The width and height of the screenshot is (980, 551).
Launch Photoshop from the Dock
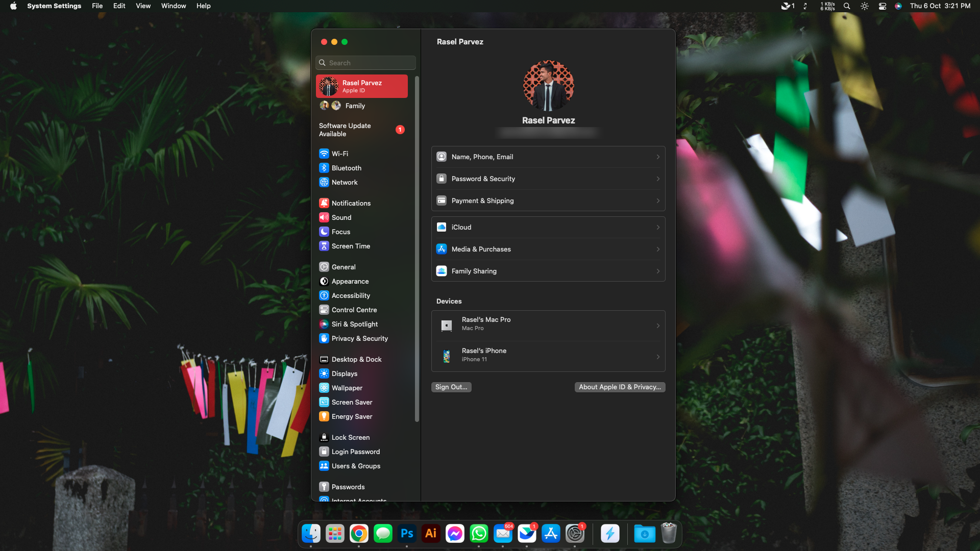tap(407, 534)
